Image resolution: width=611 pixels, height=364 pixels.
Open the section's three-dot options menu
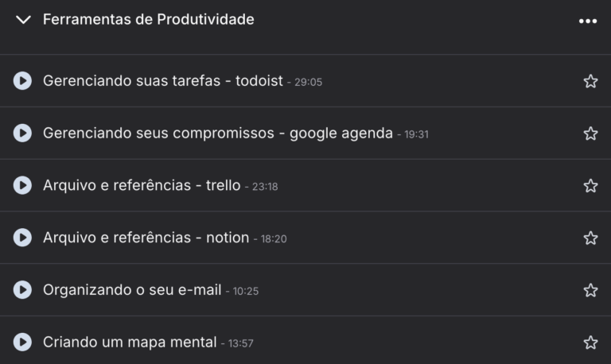(588, 21)
